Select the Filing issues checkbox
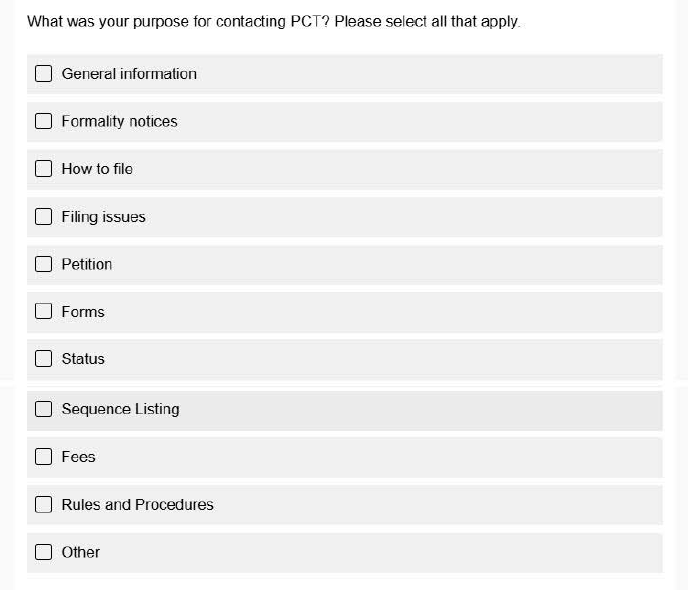The width and height of the screenshot is (688, 590). 44,217
